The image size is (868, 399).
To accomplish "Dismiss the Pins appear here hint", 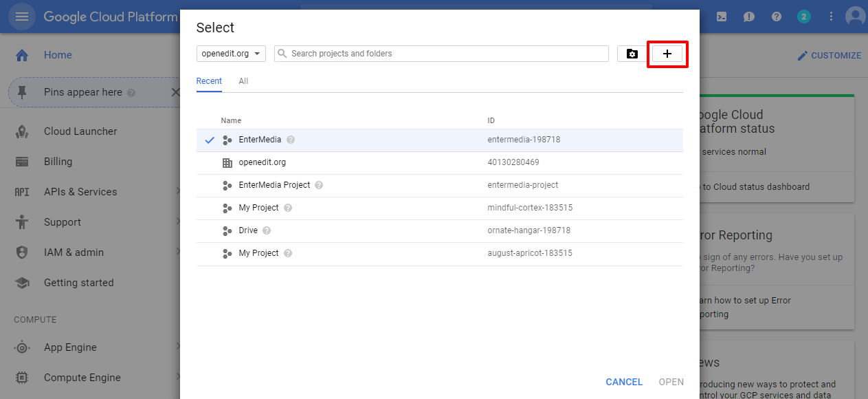I will coord(175,92).
